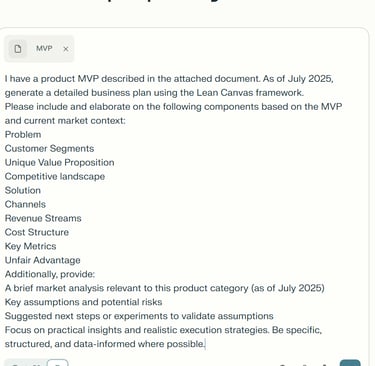This screenshot has width=375, height=366.
Task: Click the 'Unique Value Proposition' line
Action: click(x=59, y=163)
